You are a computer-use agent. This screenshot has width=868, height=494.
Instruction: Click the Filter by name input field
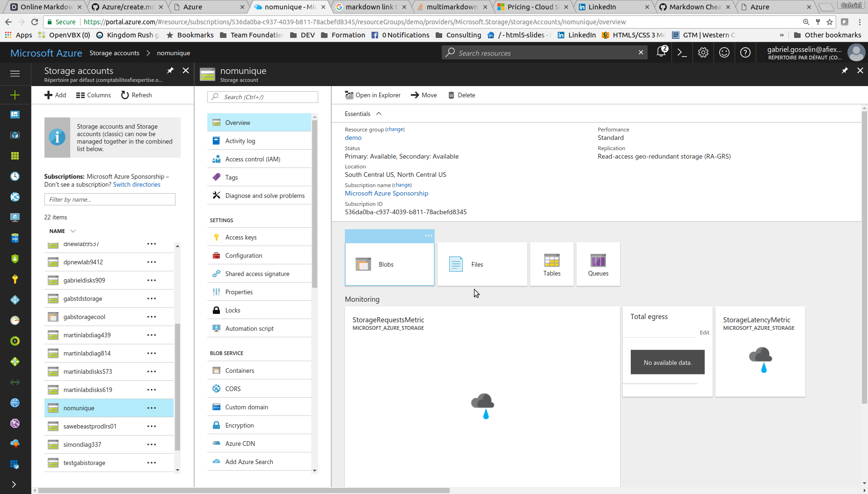click(110, 199)
